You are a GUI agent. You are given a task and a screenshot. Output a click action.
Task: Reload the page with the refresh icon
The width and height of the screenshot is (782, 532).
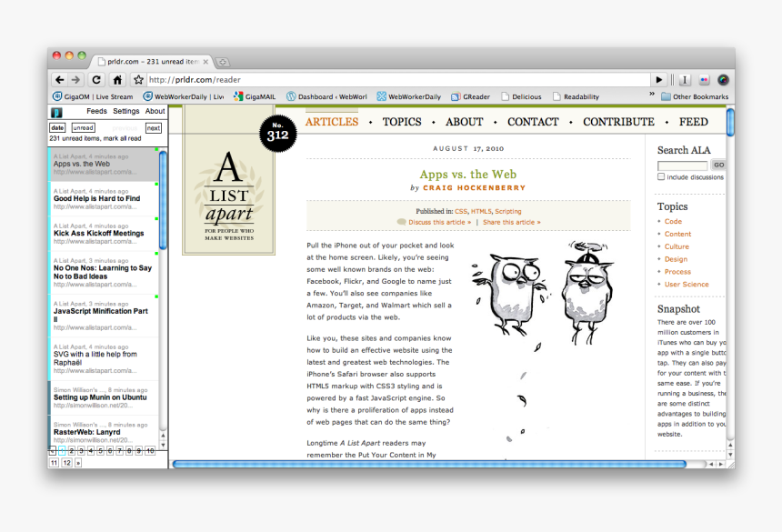click(96, 80)
